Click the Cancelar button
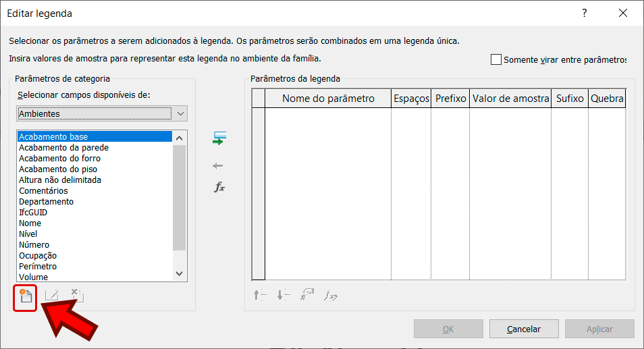The image size is (644, 349). pyautogui.click(x=524, y=329)
